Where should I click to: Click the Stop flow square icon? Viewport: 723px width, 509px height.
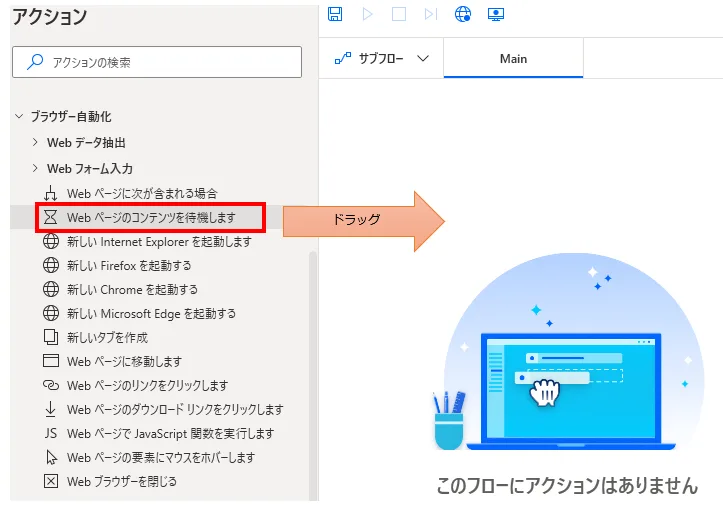tap(399, 14)
